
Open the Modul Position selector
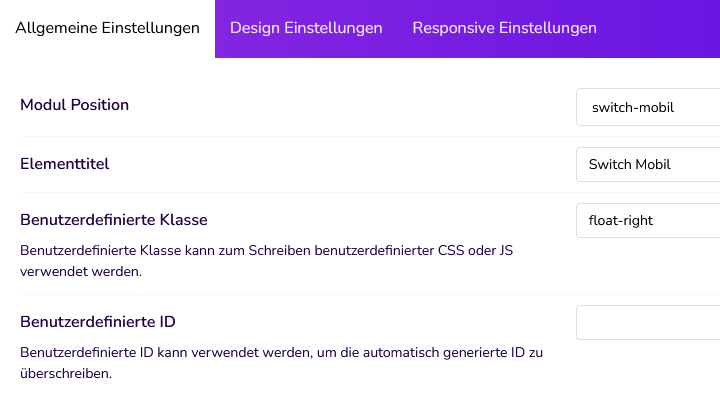648,107
